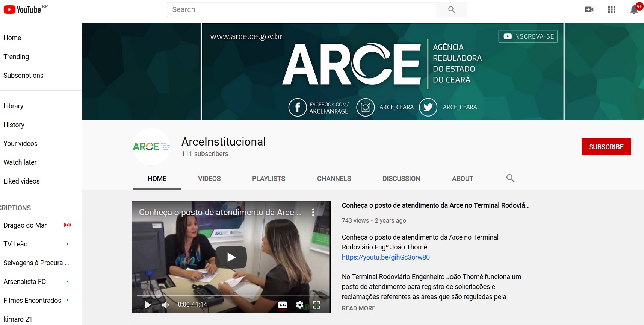Image resolution: width=644 pixels, height=325 pixels.
Task: Open the DISCUSSION tab
Action: (x=401, y=179)
